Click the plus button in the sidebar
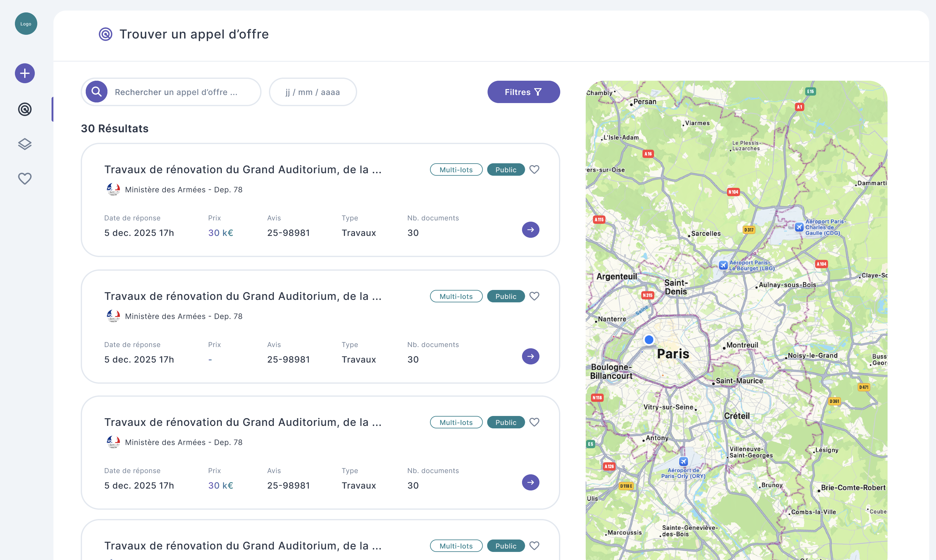 pos(25,73)
